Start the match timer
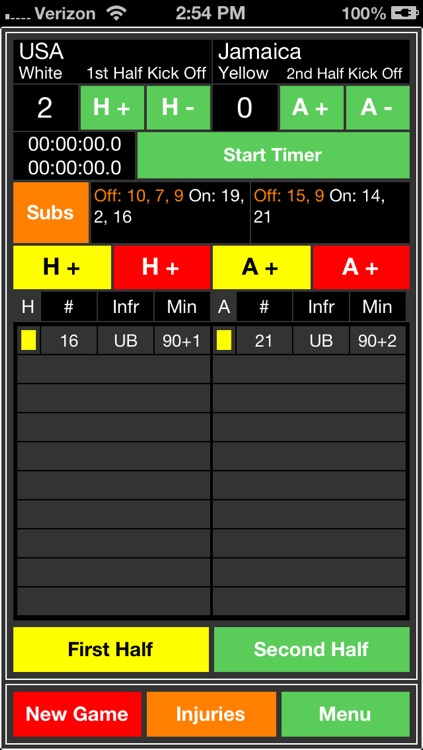This screenshot has width=423, height=750. point(273,155)
